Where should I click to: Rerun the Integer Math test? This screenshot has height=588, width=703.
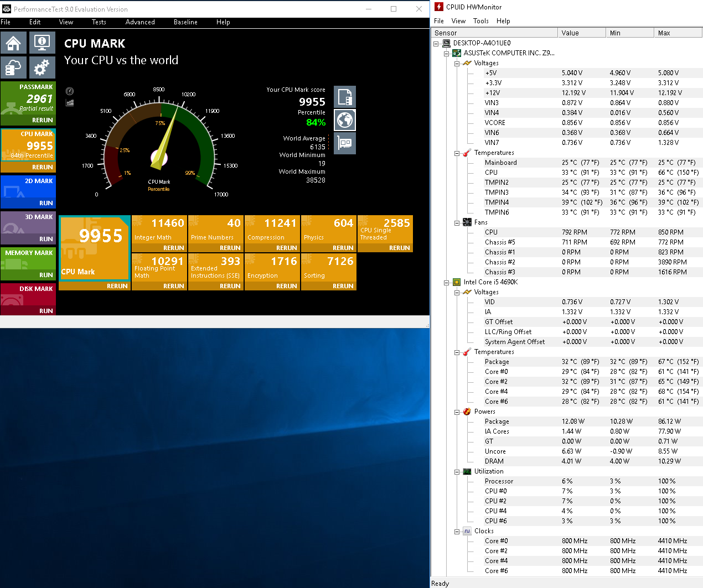coord(174,248)
